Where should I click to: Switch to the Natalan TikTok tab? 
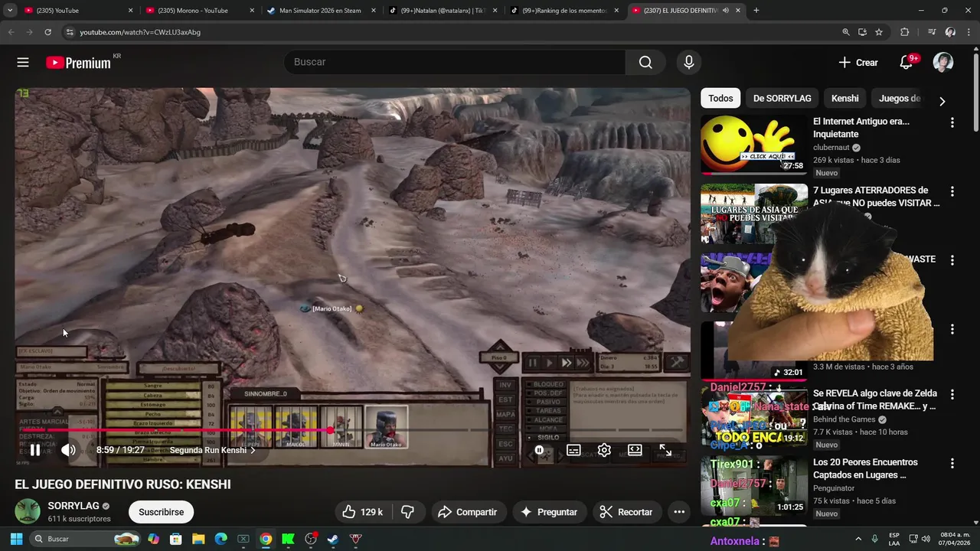pos(443,11)
